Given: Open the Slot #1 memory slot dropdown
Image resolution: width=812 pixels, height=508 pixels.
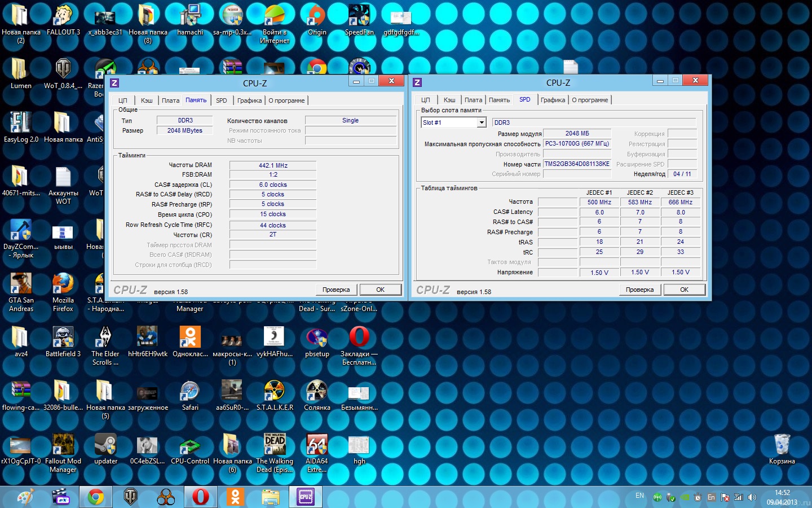Looking at the screenshot, I should pos(481,122).
